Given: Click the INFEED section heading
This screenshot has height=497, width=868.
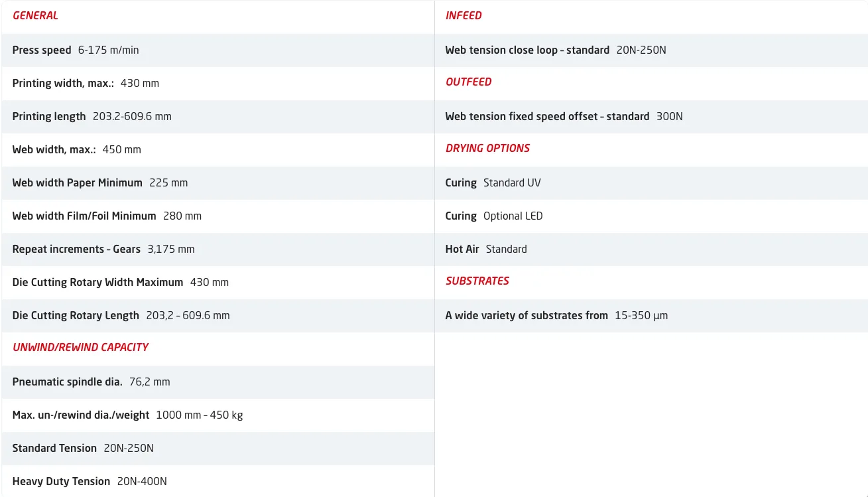Looking at the screenshot, I should click(464, 15).
